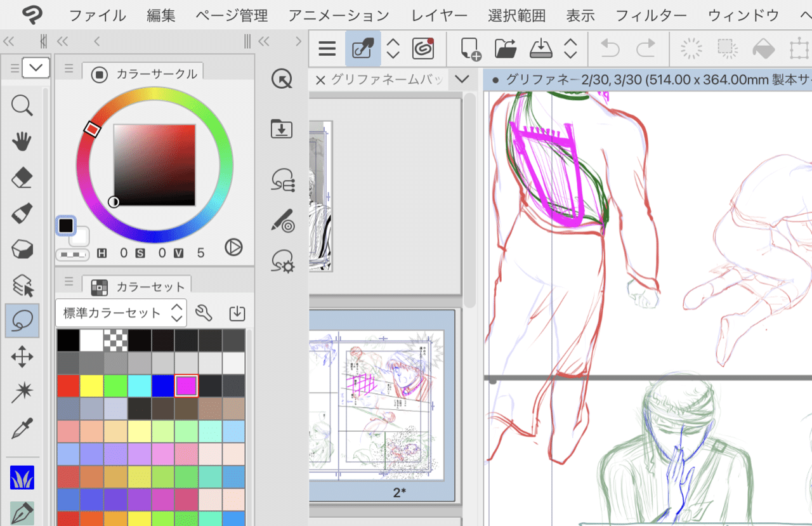The image size is (812, 526).
Task: Expand the tool palette dropdown chevron
Action: pyautogui.click(x=36, y=68)
